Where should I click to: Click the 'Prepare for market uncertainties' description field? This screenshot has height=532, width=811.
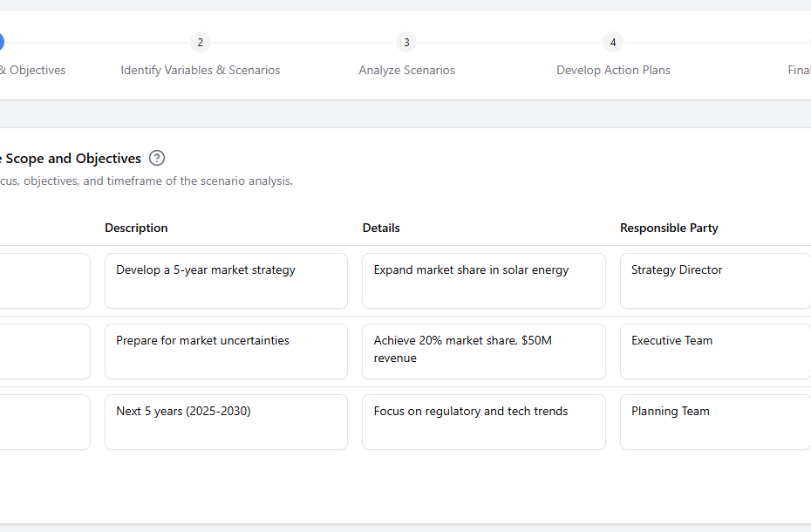(226, 351)
